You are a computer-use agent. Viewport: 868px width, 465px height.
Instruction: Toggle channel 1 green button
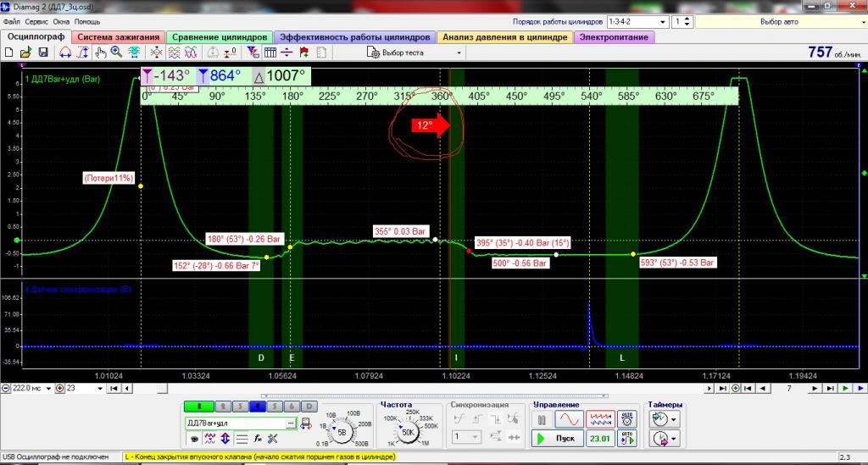(x=198, y=407)
